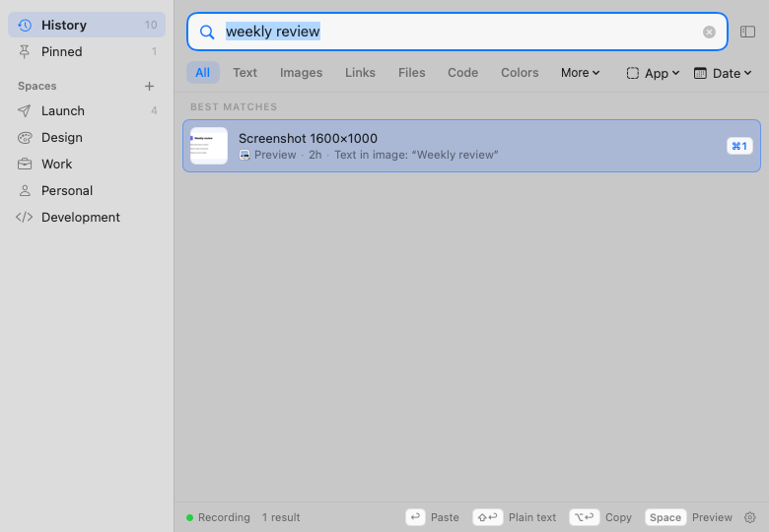
Task: Open the History section in sidebar
Action: [x=87, y=25]
